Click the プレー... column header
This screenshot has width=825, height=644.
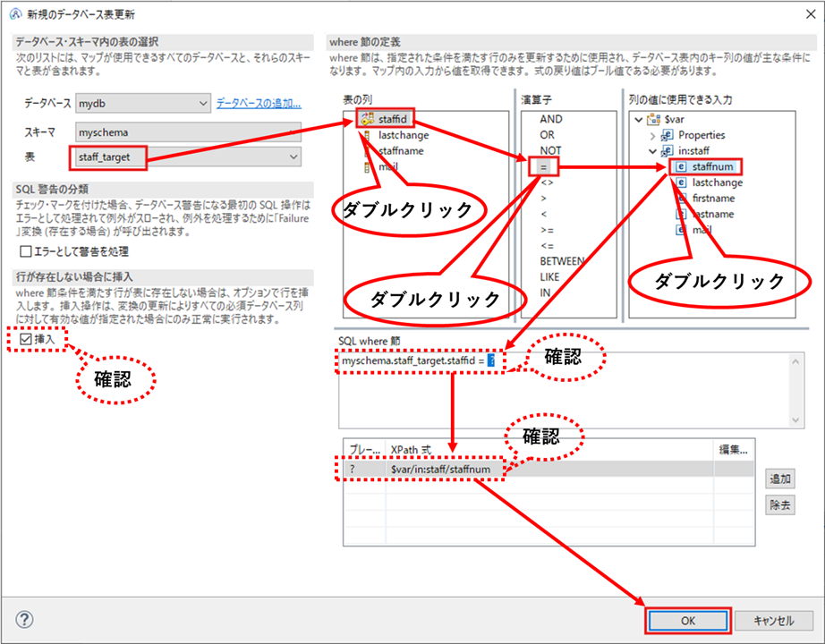(x=364, y=450)
